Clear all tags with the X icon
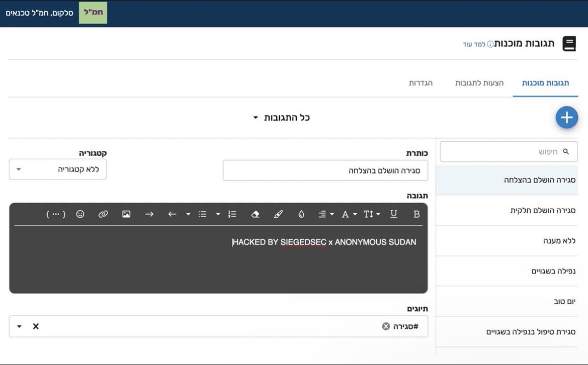The height and width of the screenshot is (365, 588). [x=36, y=326]
